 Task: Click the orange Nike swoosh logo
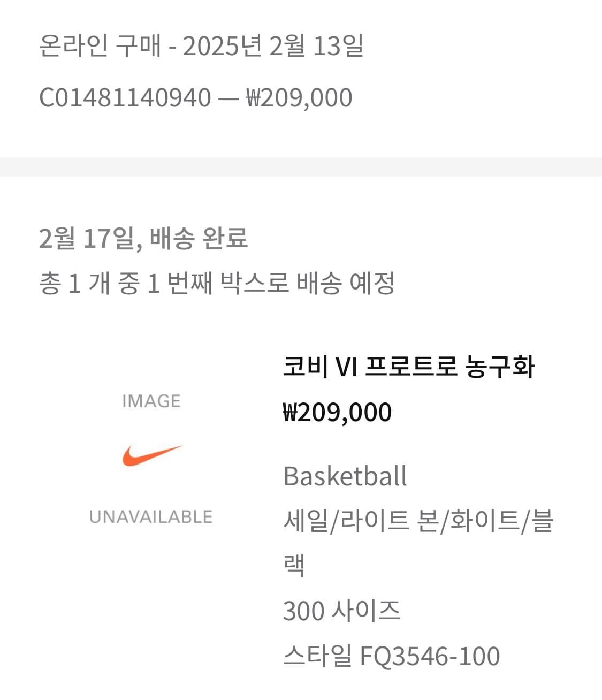click(152, 455)
